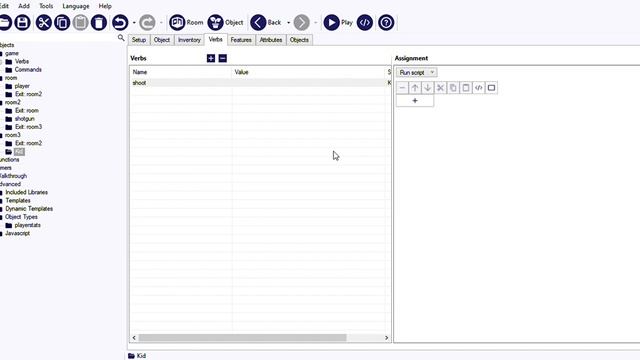The width and height of the screenshot is (640, 360).
Task: Click the Undo toolbar icon
Action: coord(120,22)
